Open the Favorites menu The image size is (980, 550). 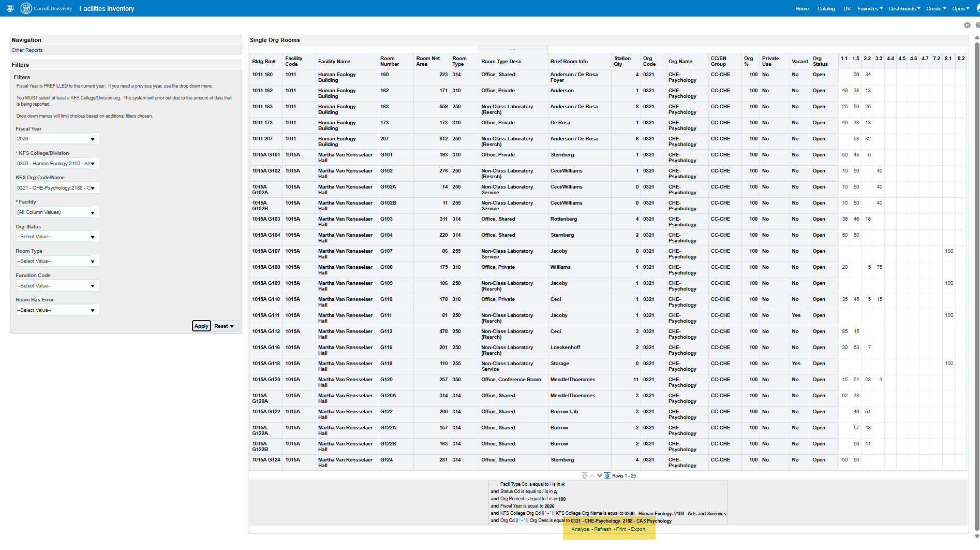[x=869, y=9]
